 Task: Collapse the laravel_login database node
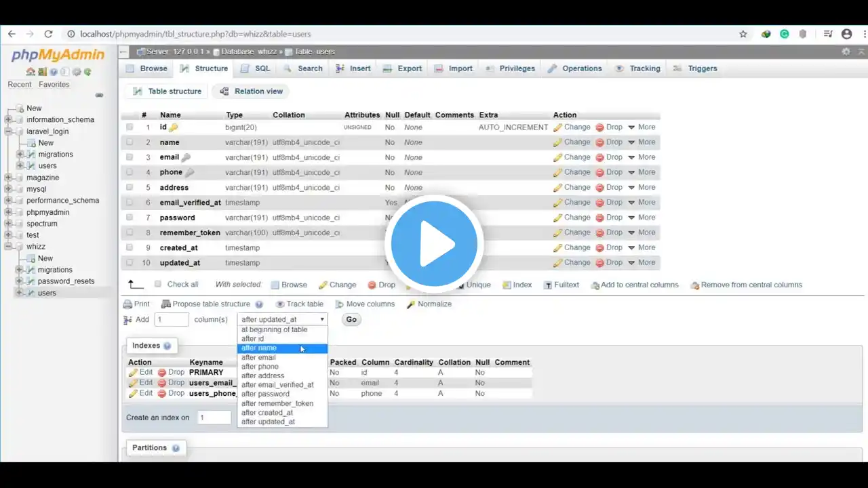8,131
